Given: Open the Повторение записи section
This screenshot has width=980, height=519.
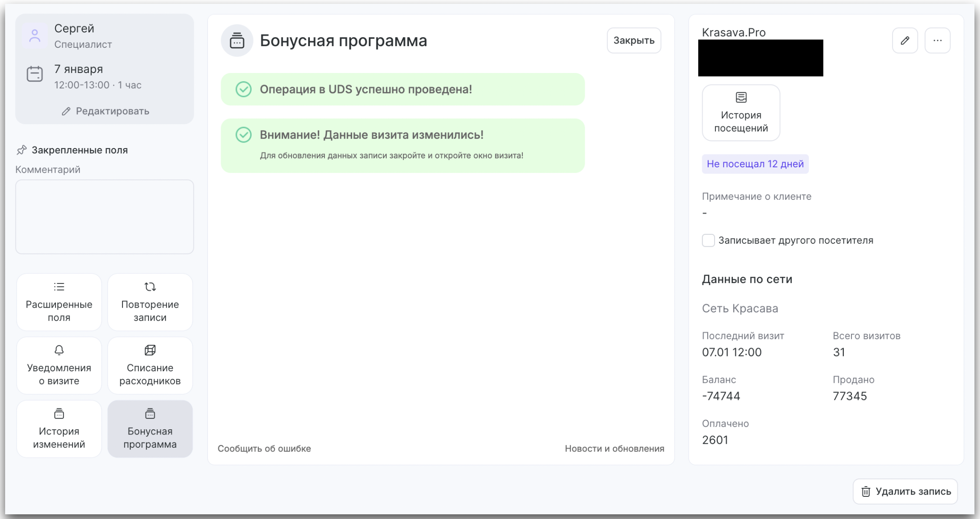Looking at the screenshot, I should click(x=150, y=302).
